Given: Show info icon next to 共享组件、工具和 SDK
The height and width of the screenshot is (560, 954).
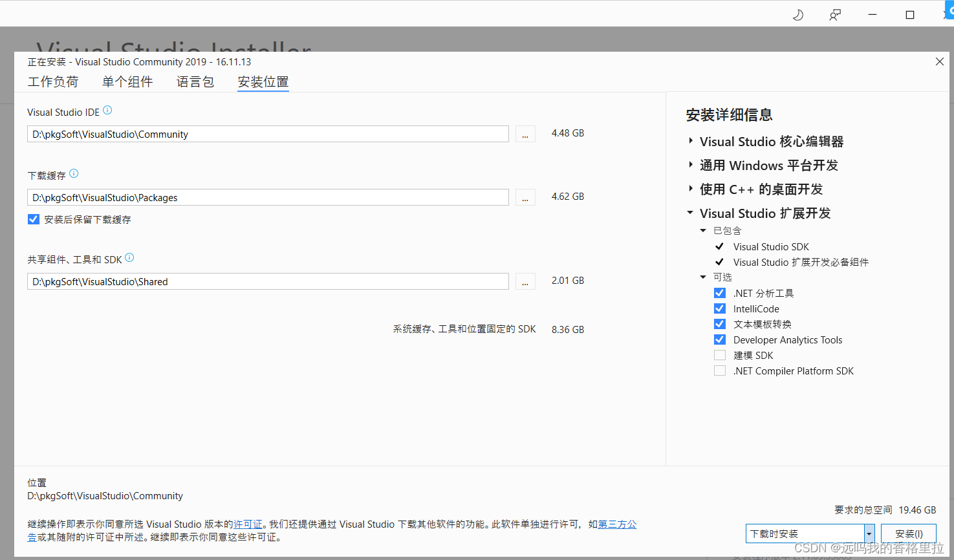Looking at the screenshot, I should pos(129,258).
